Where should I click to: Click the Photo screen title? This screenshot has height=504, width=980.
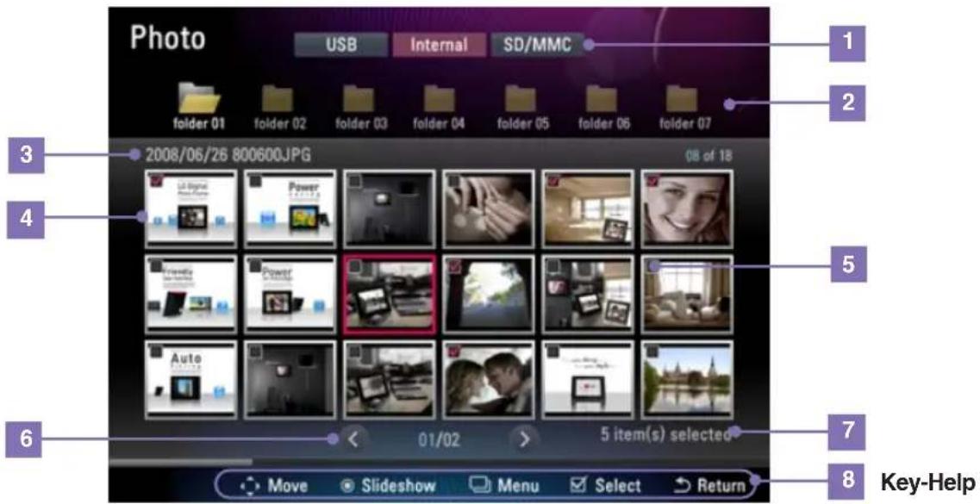[167, 38]
